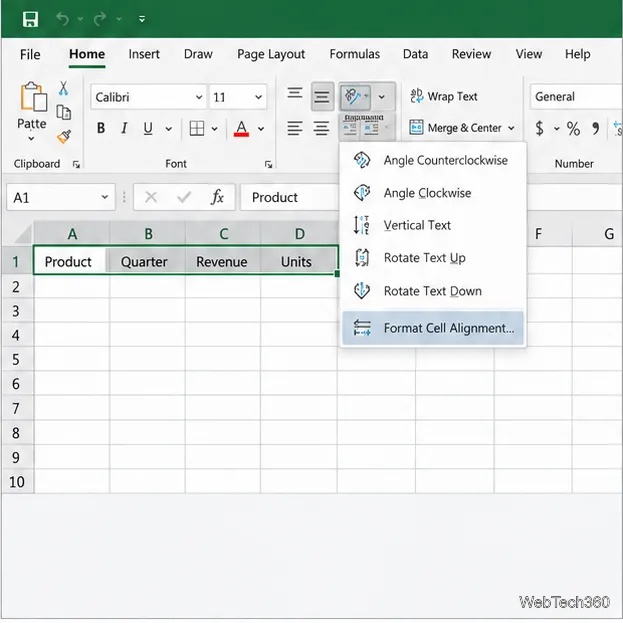Screen dimensions: 623x623
Task: Switch to the Page Layout tab
Action: (271, 54)
